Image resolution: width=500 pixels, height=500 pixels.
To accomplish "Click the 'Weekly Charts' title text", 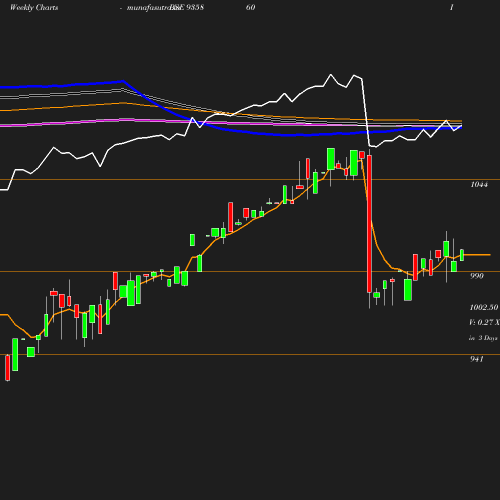I will [34, 7].
